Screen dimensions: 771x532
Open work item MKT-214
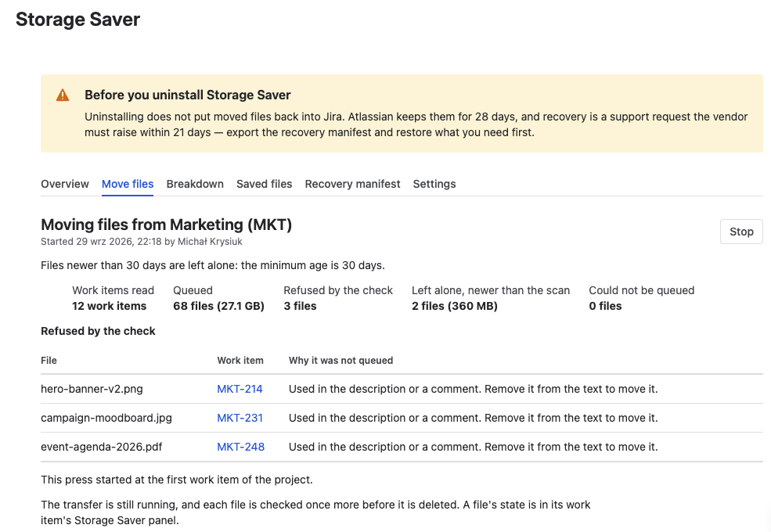point(240,389)
